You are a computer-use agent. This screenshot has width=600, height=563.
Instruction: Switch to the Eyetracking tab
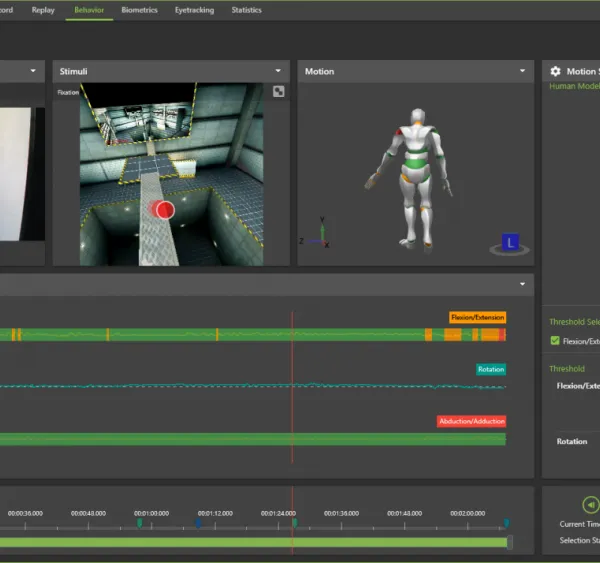pos(194,10)
